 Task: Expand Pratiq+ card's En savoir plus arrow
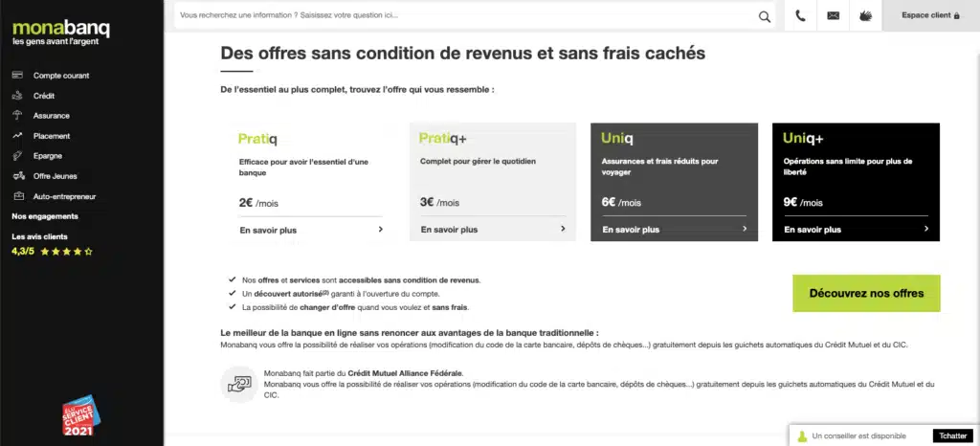tap(563, 230)
